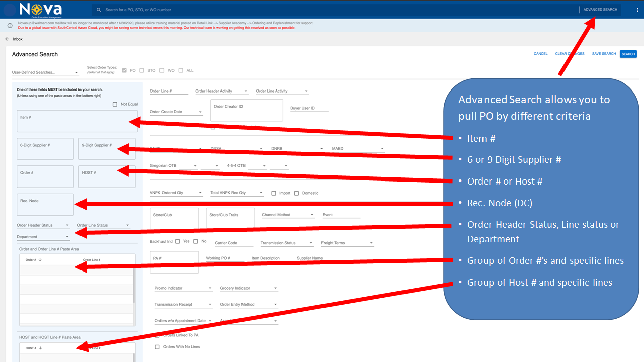Click the Item Description field
The height and width of the screenshot is (362, 644).
[271, 258]
